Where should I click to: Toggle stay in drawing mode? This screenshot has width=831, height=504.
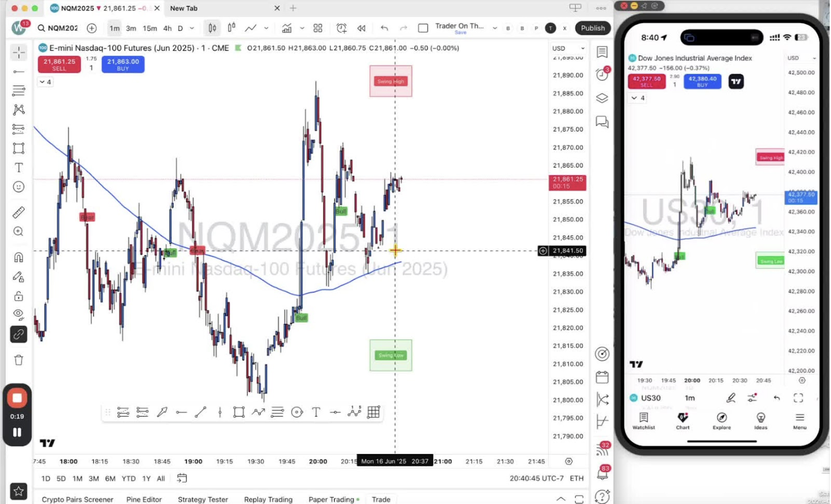[x=19, y=277]
